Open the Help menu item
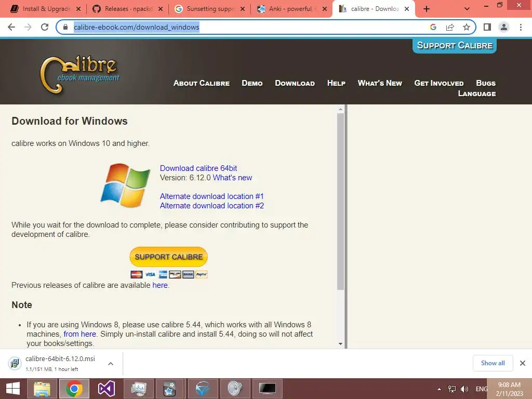 click(x=336, y=83)
